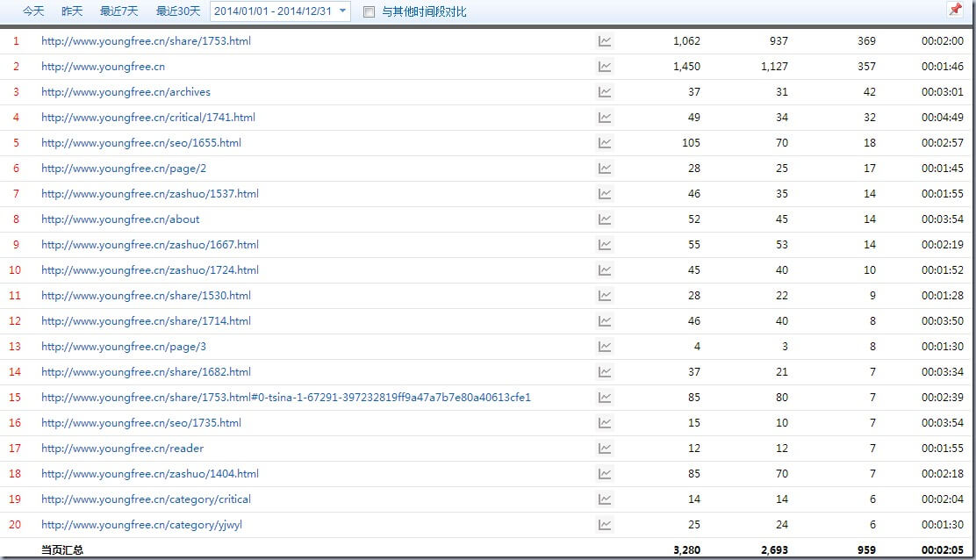Screen dimensions: 976x560
Task: Select the 昨天 time filter
Action: (72, 11)
